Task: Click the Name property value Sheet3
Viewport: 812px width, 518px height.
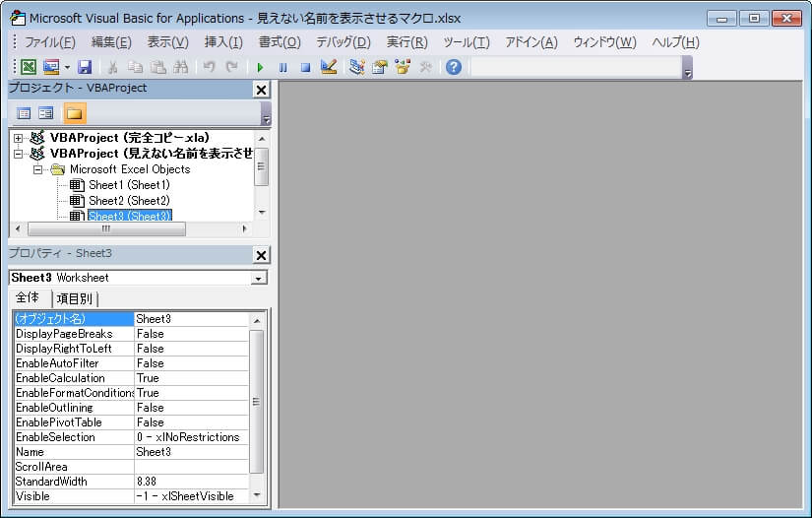Action: [x=191, y=452]
